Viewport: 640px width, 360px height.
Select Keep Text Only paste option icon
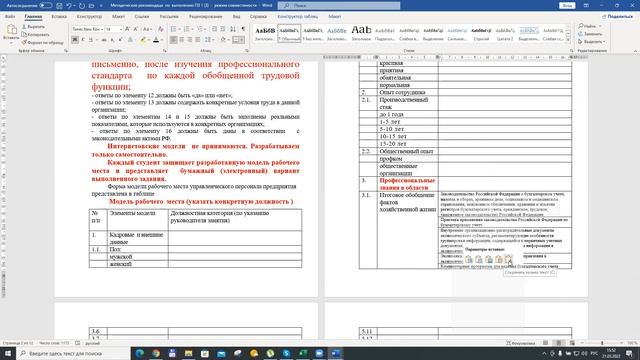508,259
